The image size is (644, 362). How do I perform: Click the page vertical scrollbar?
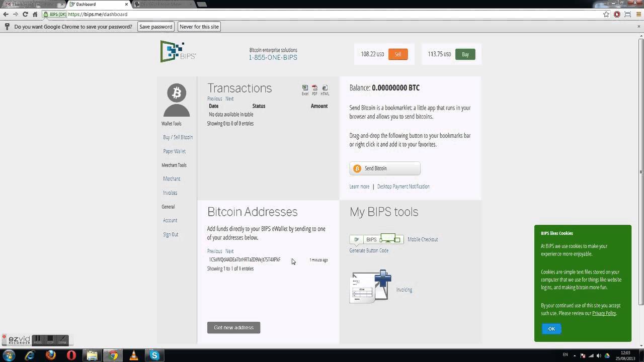pyautogui.click(x=640, y=171)
